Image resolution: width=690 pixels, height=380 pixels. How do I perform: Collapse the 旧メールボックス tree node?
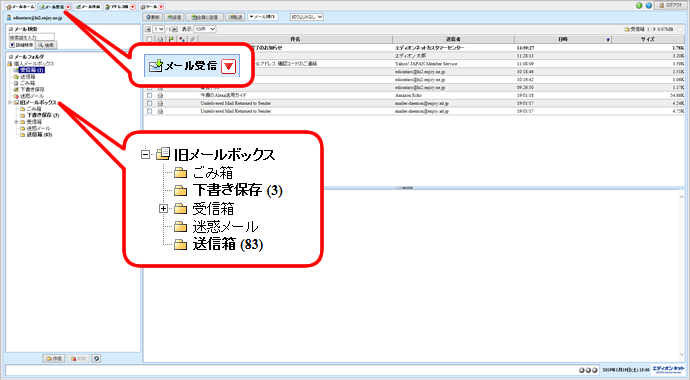pos(10,102)
